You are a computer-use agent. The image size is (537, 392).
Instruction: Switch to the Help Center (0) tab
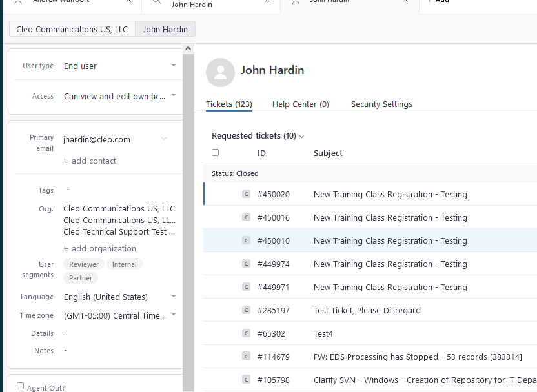coord(301,104)
